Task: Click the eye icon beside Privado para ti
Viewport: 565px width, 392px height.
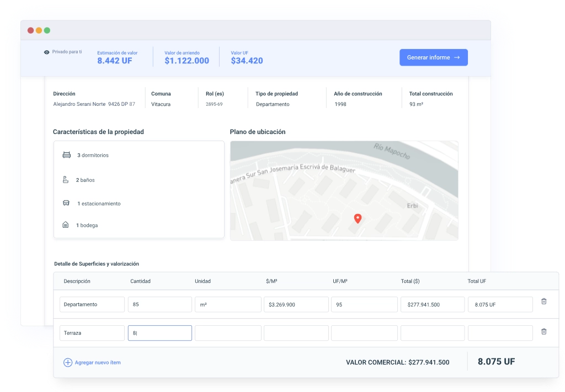Action: (x=46, y=52)
